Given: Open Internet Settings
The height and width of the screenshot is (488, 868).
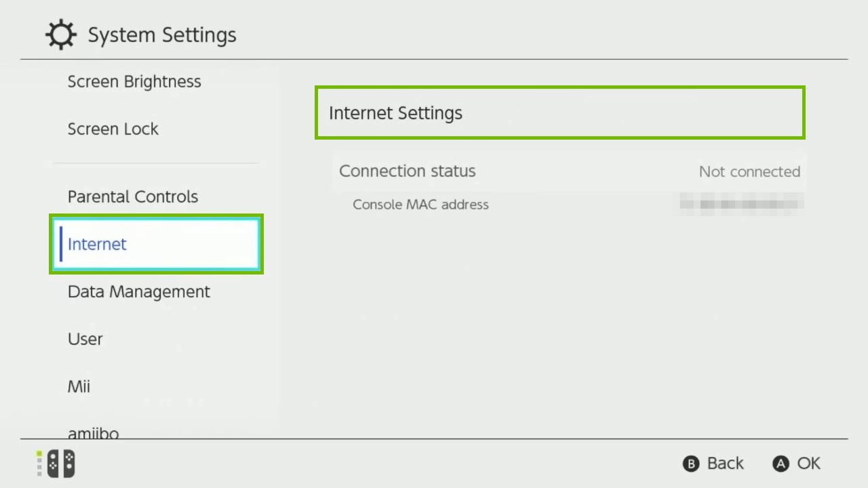Looking at the screenshot, I should [559, 113].
